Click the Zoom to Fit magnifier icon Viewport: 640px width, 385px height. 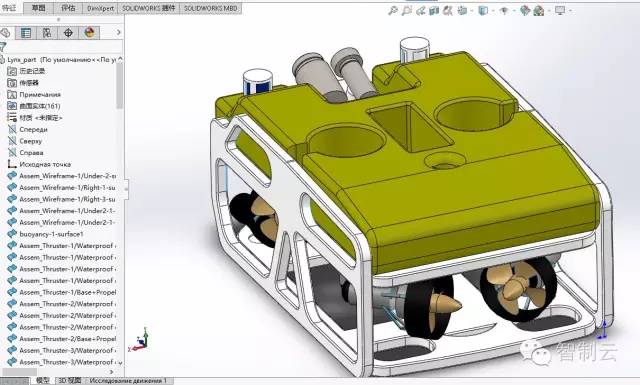393,11
